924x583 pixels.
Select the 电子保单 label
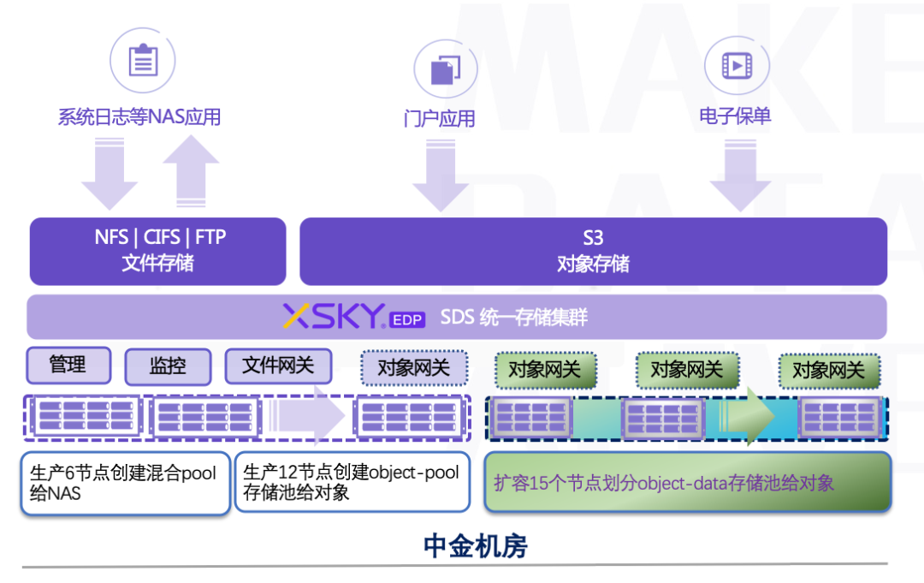(x=735, y=116)
